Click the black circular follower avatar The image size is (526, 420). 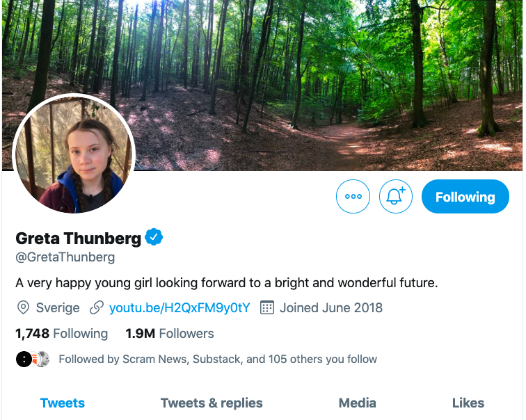pyautogui.click(x=24, y=360)
